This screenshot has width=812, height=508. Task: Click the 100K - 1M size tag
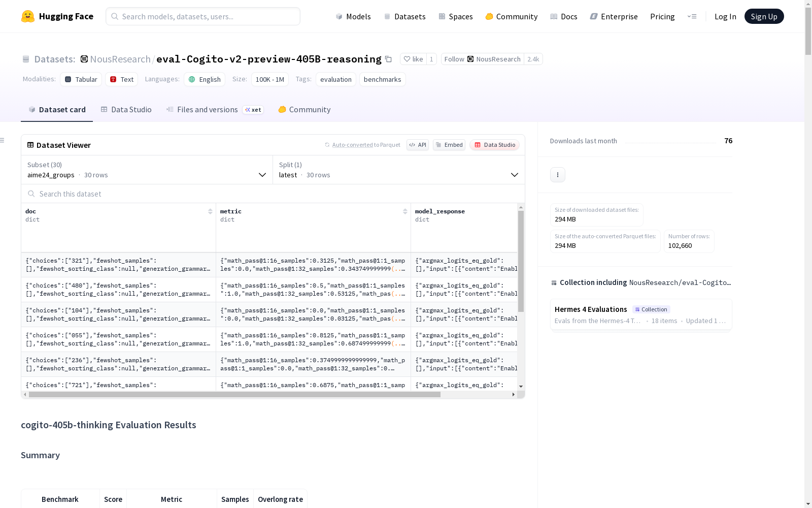270,79
